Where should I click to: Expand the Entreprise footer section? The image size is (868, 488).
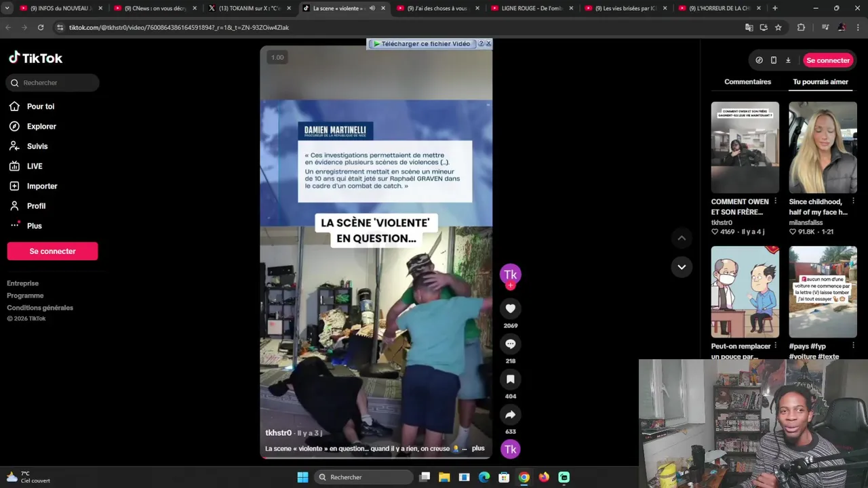click(23, 283)
